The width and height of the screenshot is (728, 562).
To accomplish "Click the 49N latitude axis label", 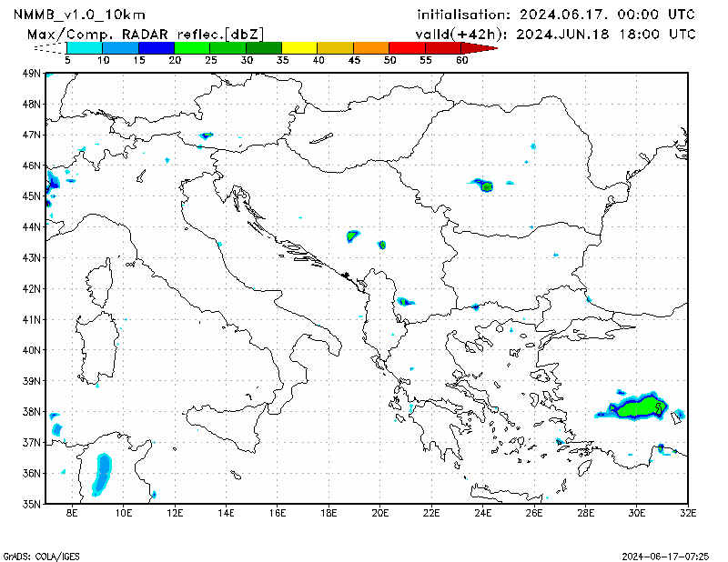I will point(34,73).
